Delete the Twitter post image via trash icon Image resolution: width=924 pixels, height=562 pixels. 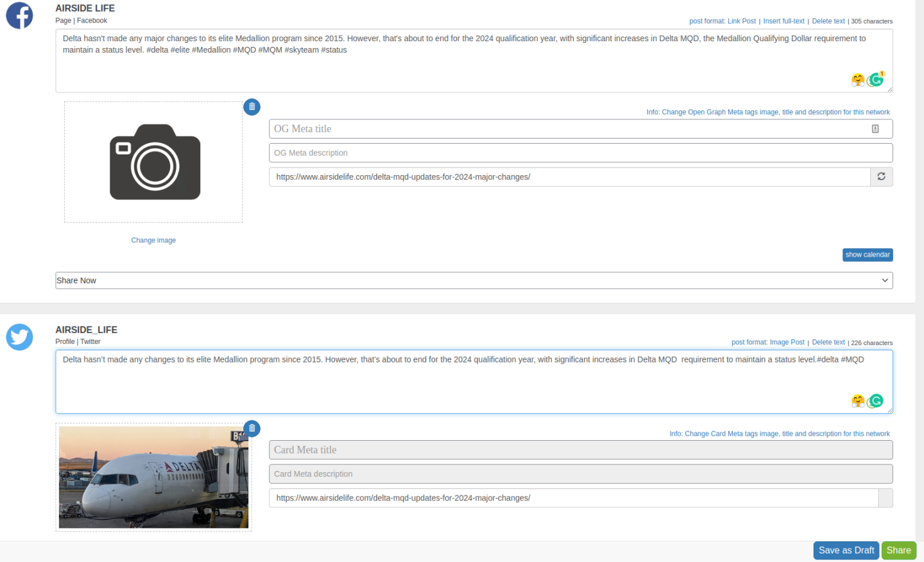coord(252,428)
